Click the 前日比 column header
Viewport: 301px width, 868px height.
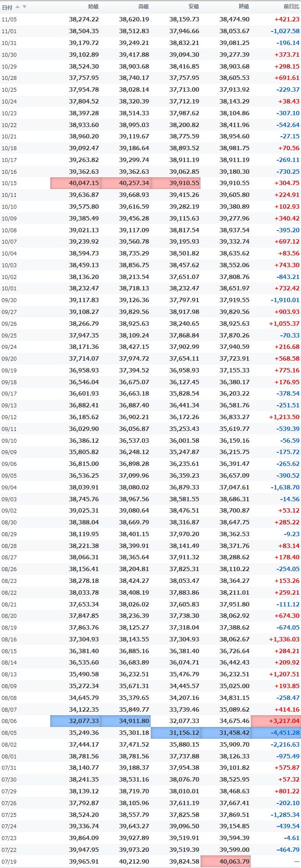pyautogui.click(x=291, y=7)
